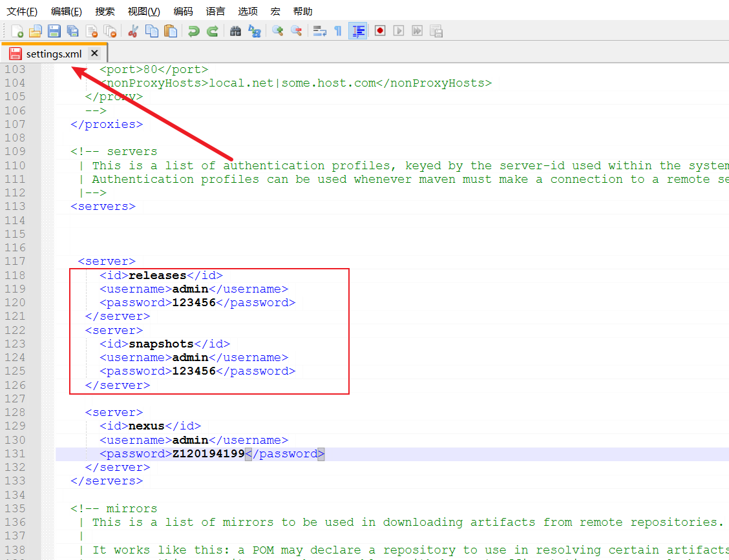The image size is (729, 560).
Task: Open Find with the binoculars icon
Action: [235, 31]
